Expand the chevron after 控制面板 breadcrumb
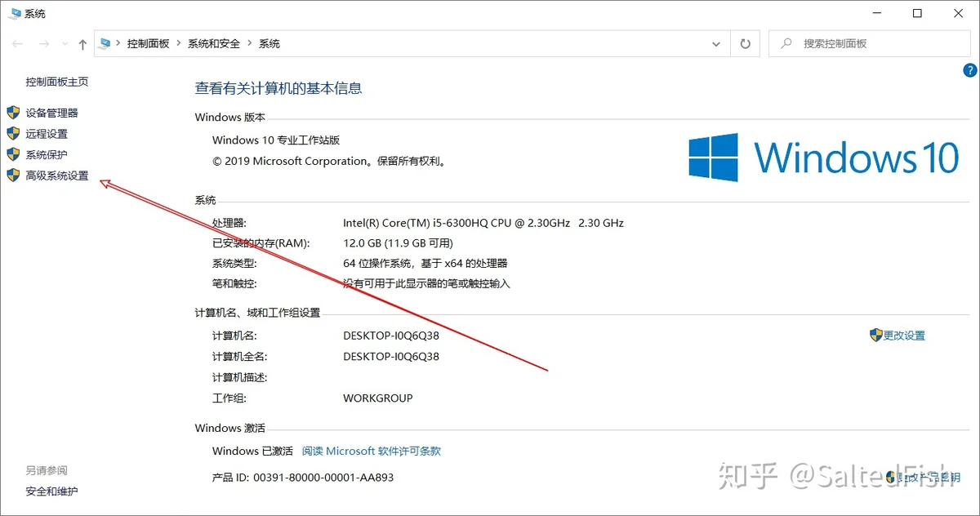 coord(178,43)
